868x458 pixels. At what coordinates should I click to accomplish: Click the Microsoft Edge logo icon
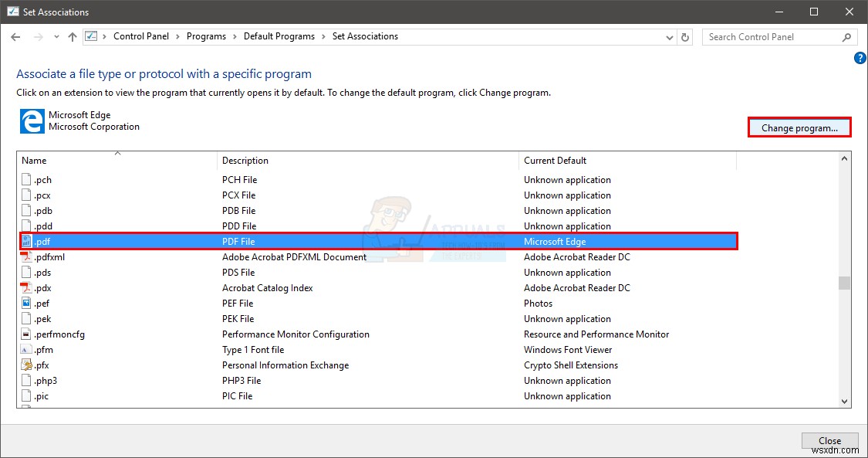pos(31,121)
